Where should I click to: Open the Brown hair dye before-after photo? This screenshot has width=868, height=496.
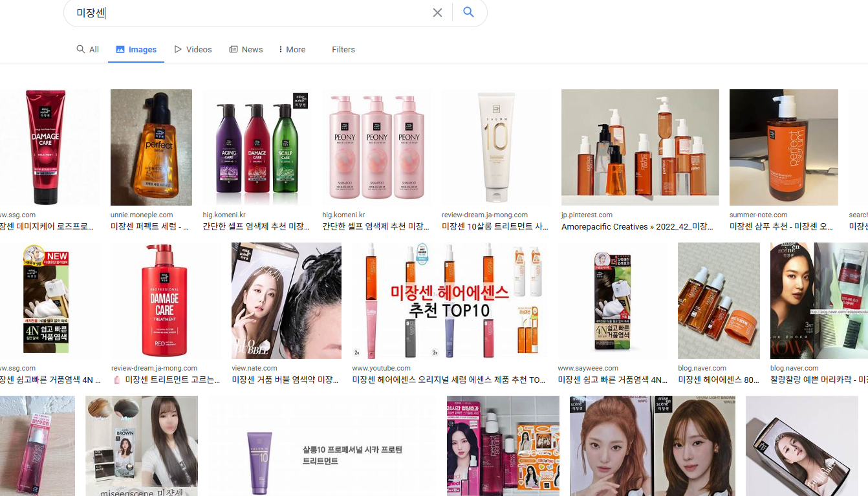[x=142, y=446]
